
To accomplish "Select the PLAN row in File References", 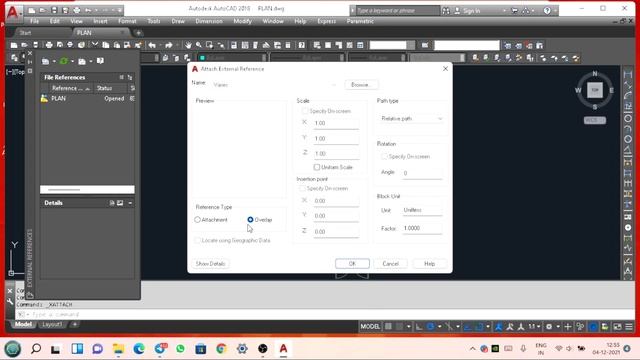I will (87, 98).
